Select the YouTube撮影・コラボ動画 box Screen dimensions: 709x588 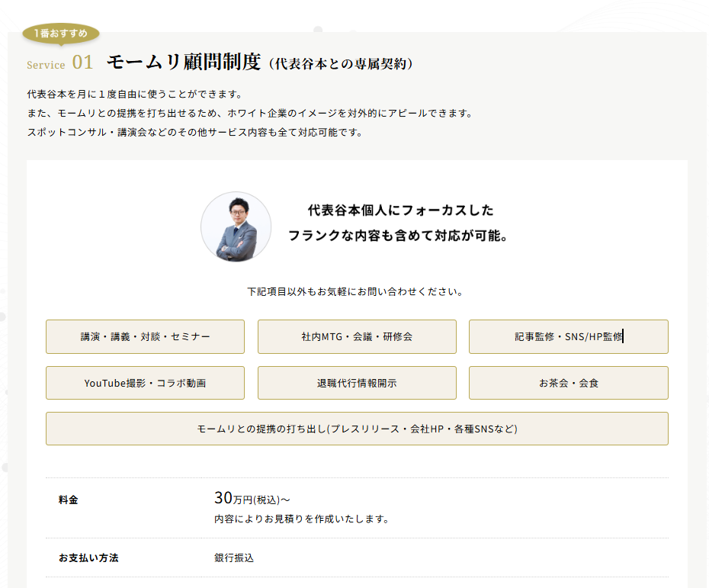pos(145,383)
